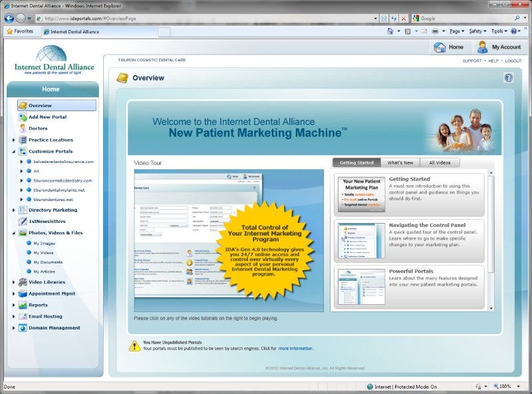This screenshot has width=532, height=394.
Task: Click the Customize Portals icon
Action: click(23, 151)
